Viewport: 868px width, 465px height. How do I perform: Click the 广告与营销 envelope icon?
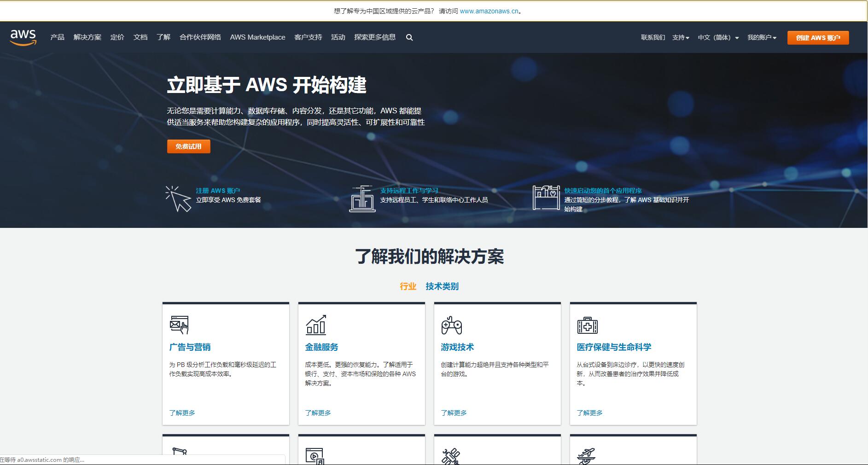pyautogui.click(x=179, y=325)
